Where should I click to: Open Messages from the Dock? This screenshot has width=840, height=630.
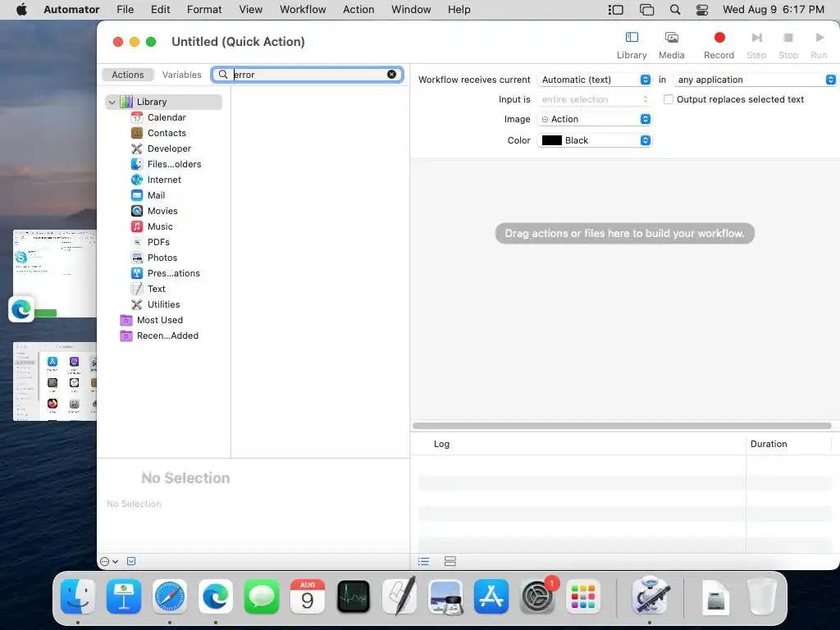click(262, 596)
